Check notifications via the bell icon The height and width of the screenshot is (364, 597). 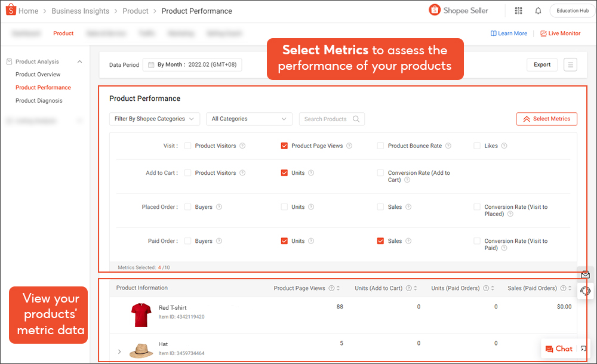[x=538, y=10]
